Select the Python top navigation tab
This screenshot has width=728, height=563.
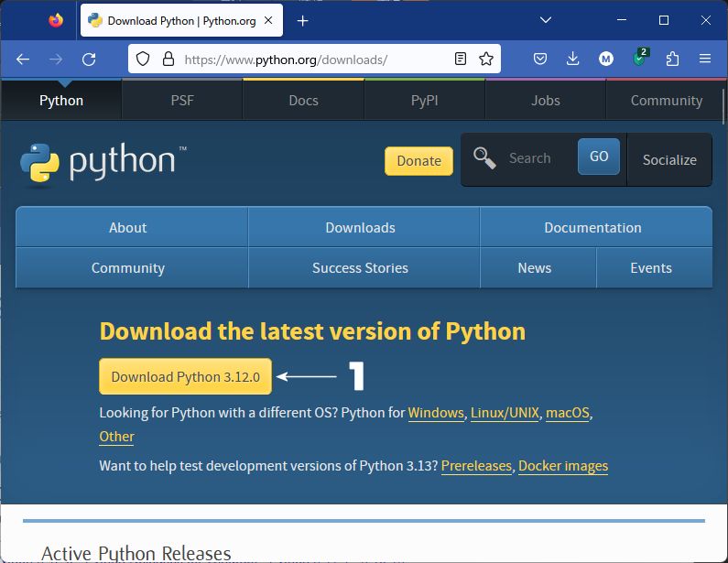coord(61,101)
